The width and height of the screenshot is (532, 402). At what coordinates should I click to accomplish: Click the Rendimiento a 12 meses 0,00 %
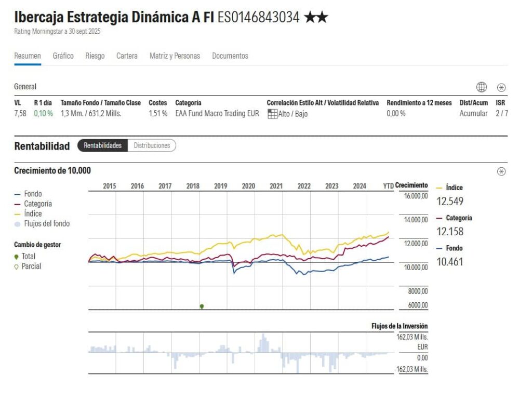pyautogui.click(x=396, y=114)
